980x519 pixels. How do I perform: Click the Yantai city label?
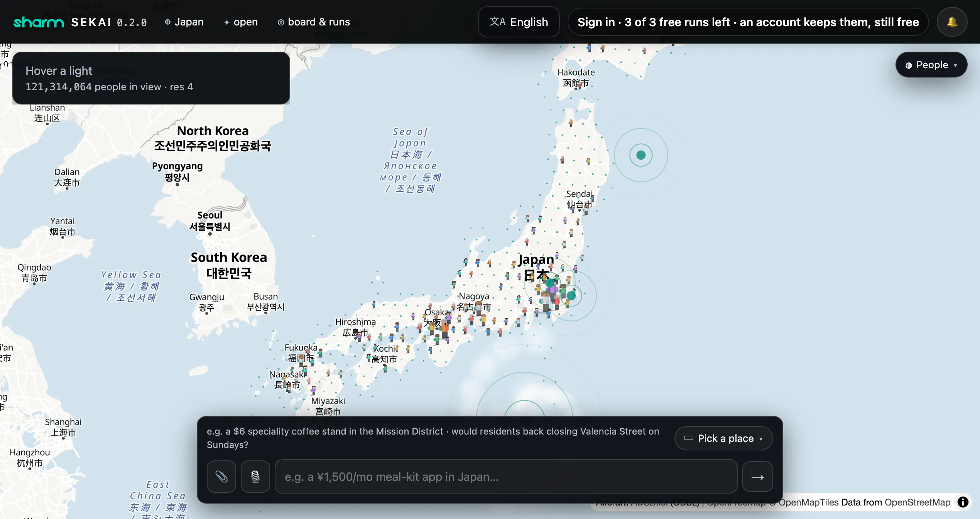62,226
